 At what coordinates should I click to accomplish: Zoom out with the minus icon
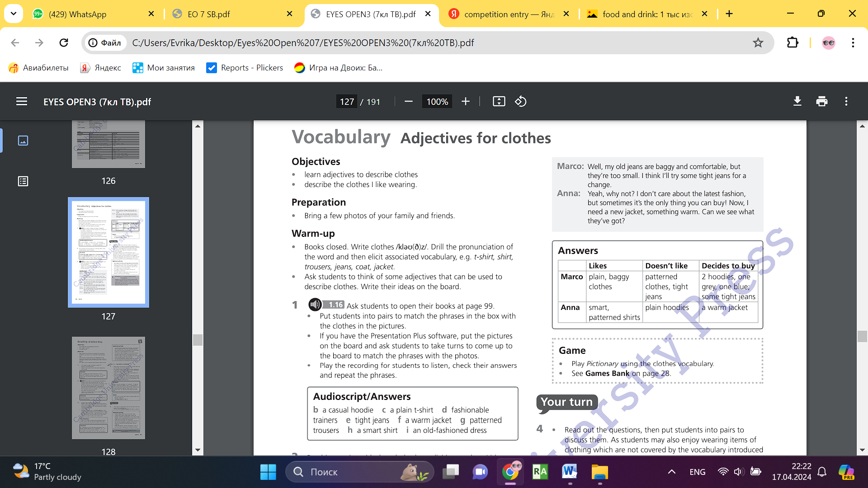[408, 102]
